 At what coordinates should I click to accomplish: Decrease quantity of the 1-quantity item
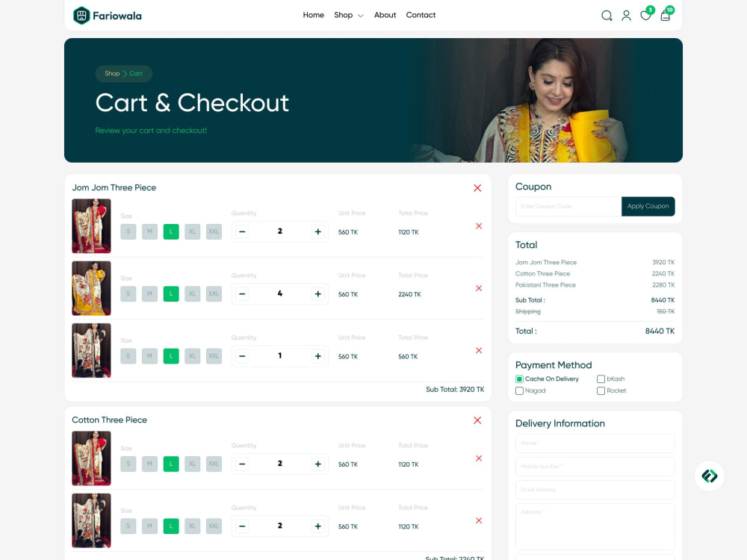[242, 356]
